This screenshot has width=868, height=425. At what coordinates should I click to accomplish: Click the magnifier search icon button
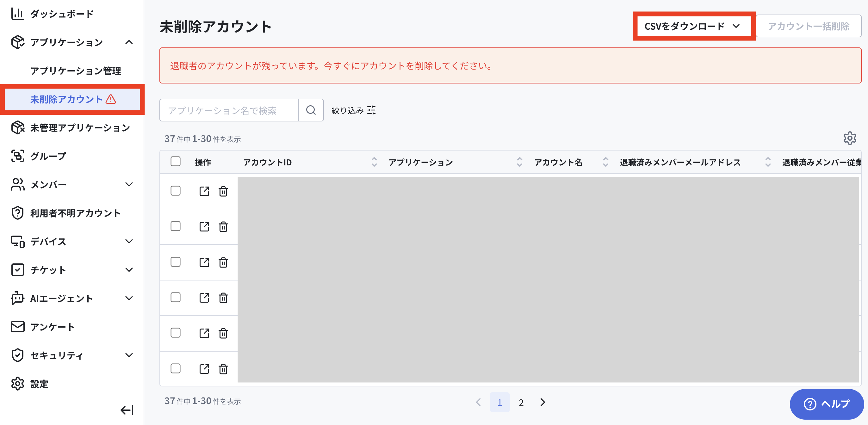point(311,110)
